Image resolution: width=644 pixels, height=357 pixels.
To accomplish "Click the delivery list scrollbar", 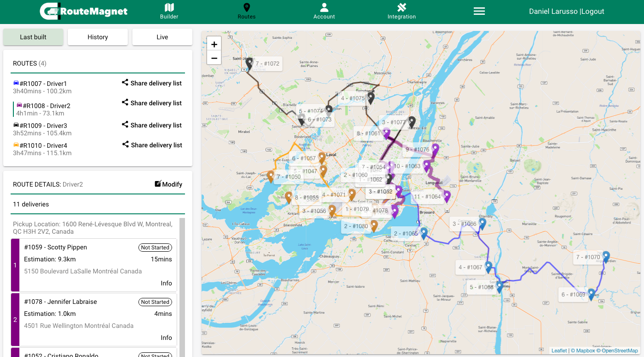I will tap(182, 286).
